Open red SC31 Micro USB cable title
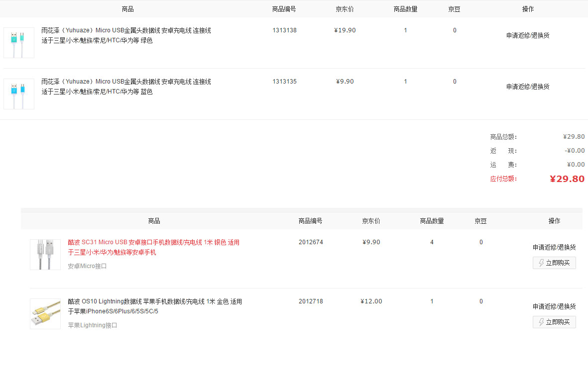 [154, 247]
